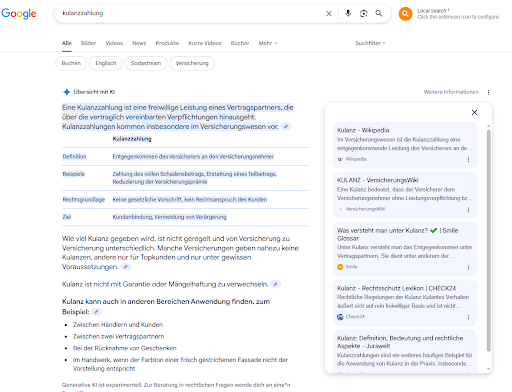Open the Suchfilter dropdown

tap(370, 43)
